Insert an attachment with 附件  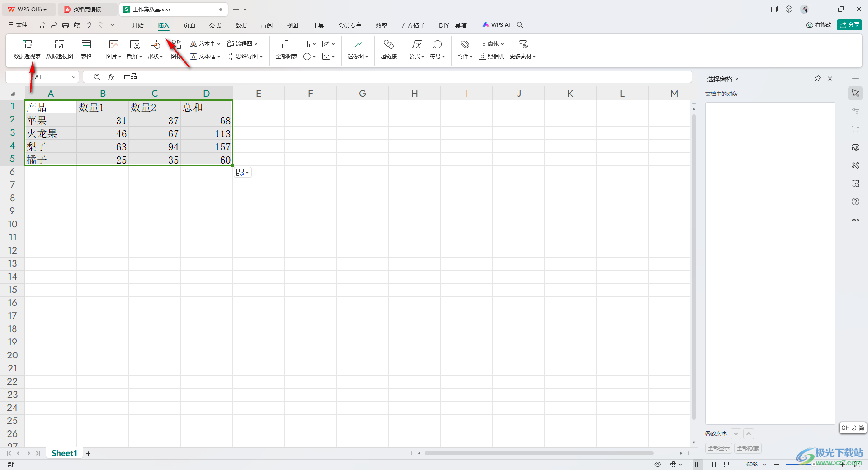point(465,49)
